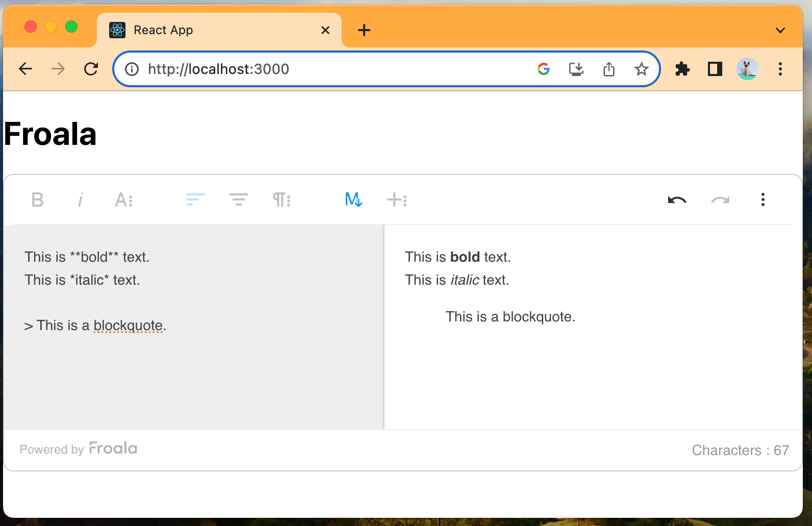Click the Undo arrow
Viewport: 812px width, 526px height.
677,199
